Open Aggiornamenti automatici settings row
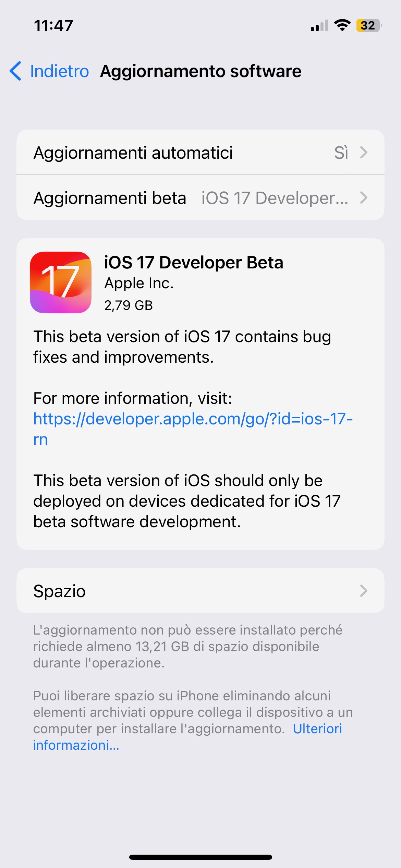This screenshot has width=401, height=868. point(200,152)
